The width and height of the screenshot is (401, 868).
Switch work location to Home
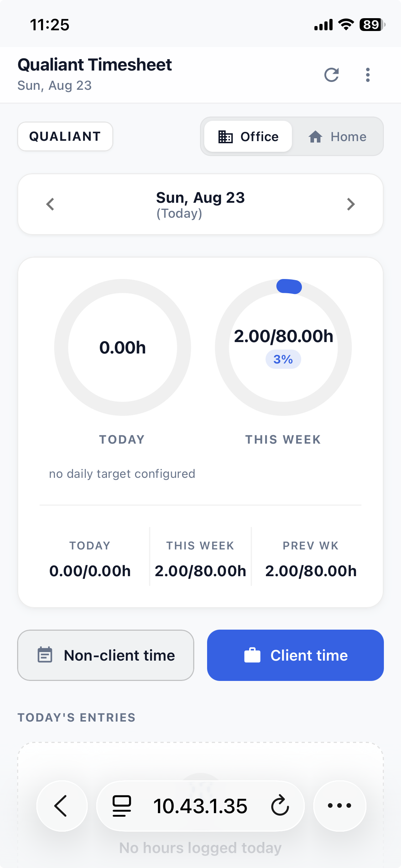point(337,136)
